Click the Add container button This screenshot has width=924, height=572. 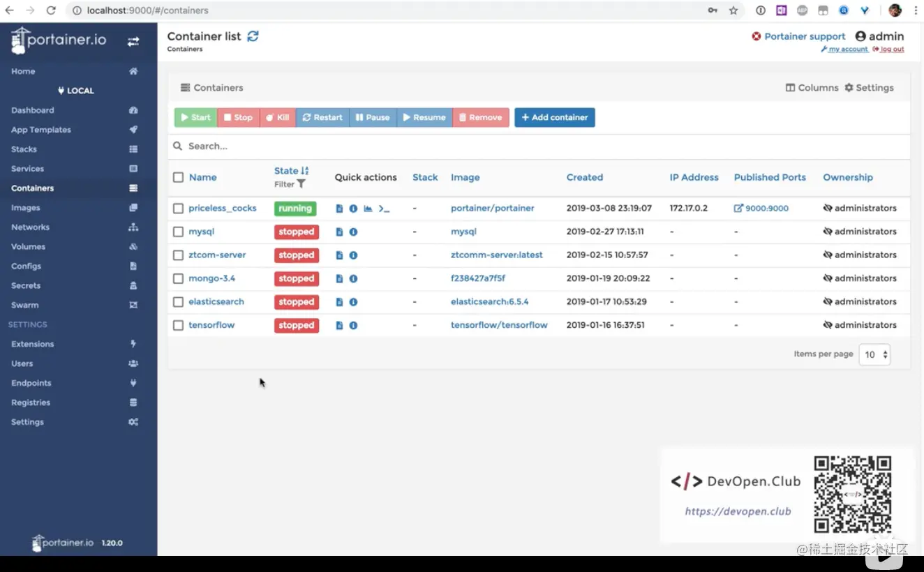tap(555, 117)
